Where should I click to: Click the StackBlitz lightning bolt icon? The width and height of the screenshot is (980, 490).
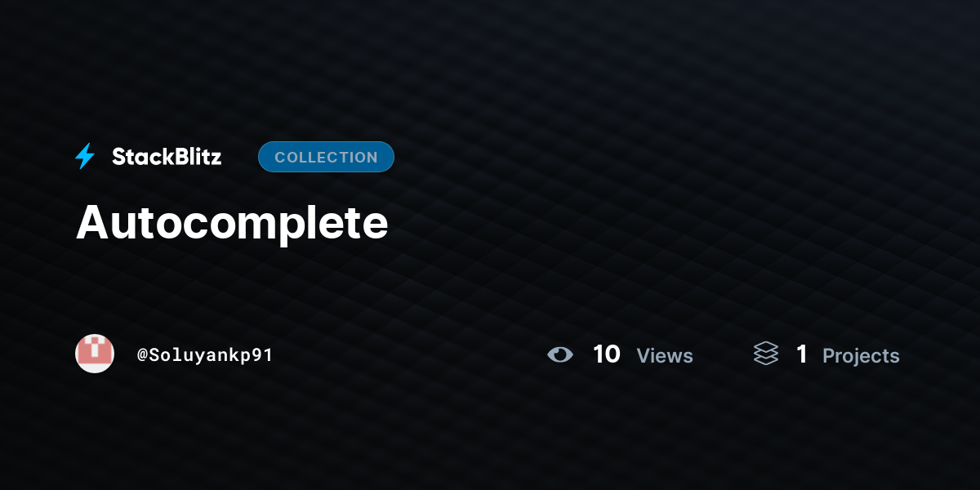click(x=85, y=157)
